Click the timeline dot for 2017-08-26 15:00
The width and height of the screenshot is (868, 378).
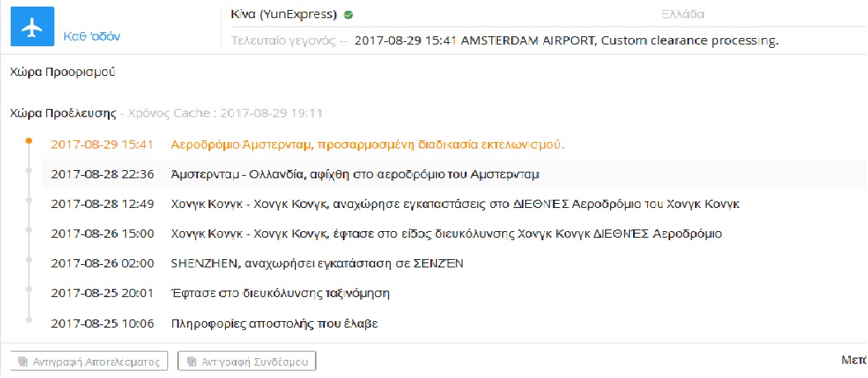29,234
